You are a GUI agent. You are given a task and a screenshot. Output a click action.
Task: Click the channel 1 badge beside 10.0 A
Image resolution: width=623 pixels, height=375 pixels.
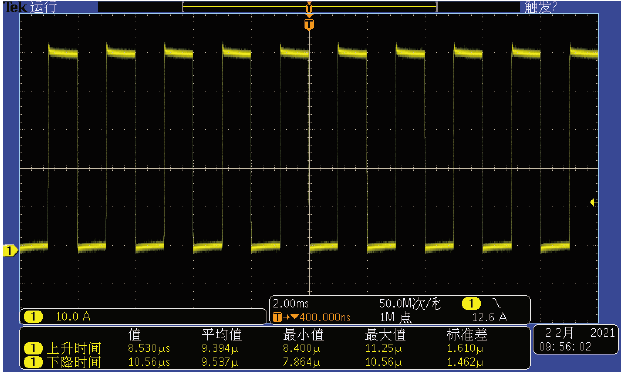pyautogui.click(x=33, y=317)
